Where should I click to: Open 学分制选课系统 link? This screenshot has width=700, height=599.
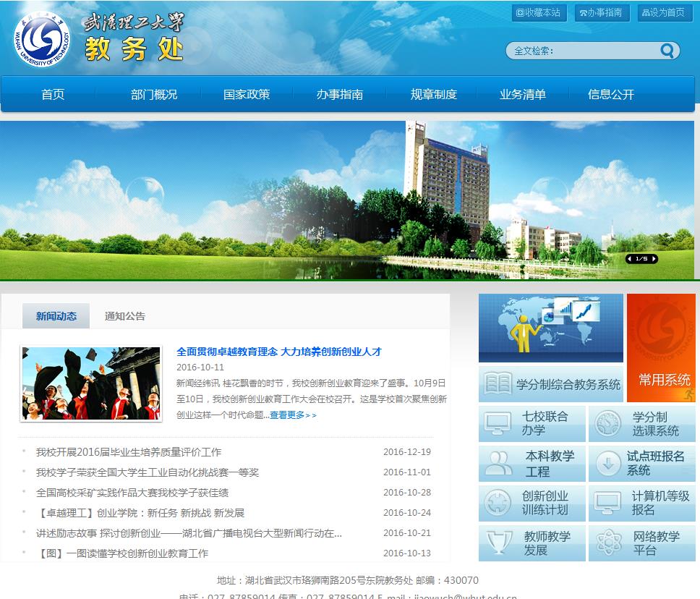[641, 423]
